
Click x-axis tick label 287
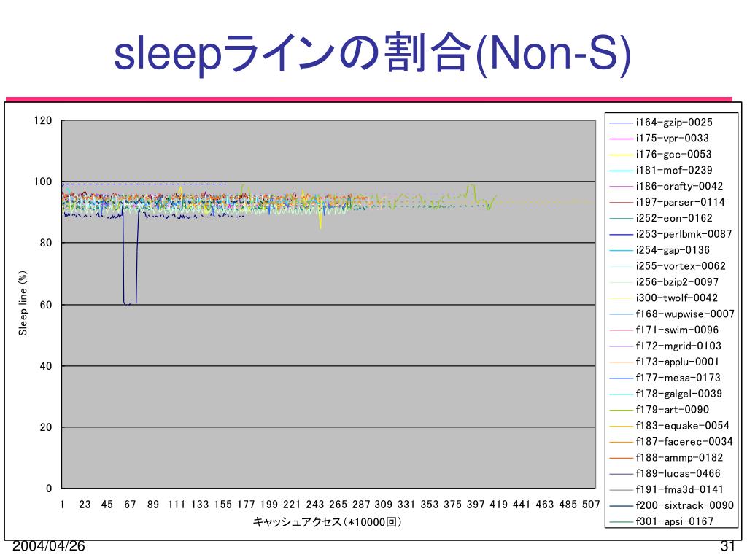click(x=361, y=505)
